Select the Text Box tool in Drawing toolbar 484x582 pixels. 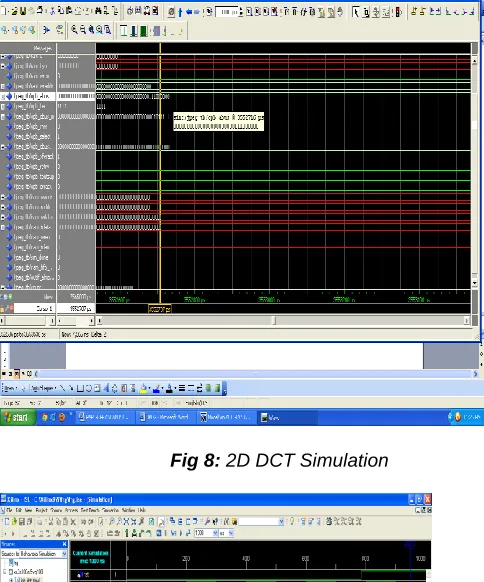coord(97,389)
